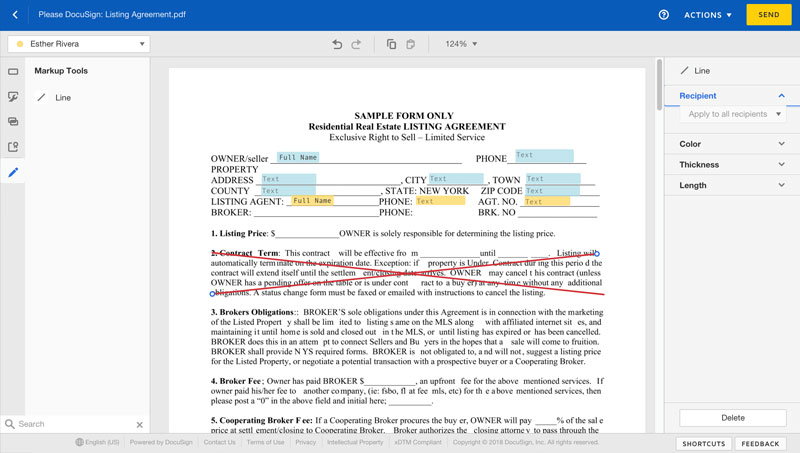Open the 124% zoom dropdown
This screenshot has height=453, width=800.
click(x=461, y=44)
